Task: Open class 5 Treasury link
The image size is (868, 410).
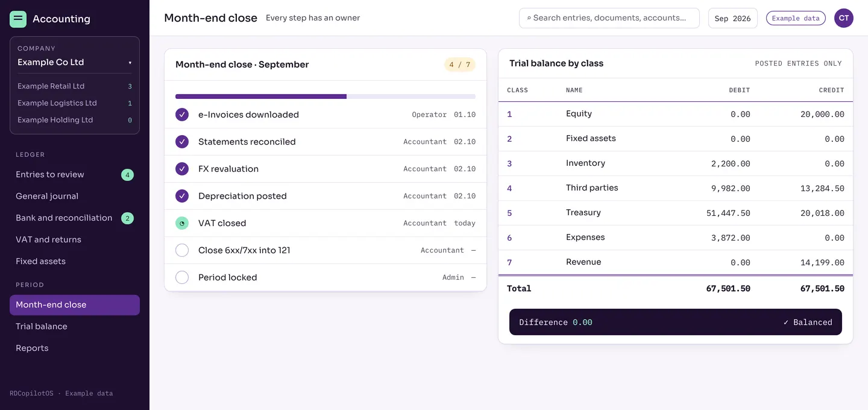Action: point(509,213)
